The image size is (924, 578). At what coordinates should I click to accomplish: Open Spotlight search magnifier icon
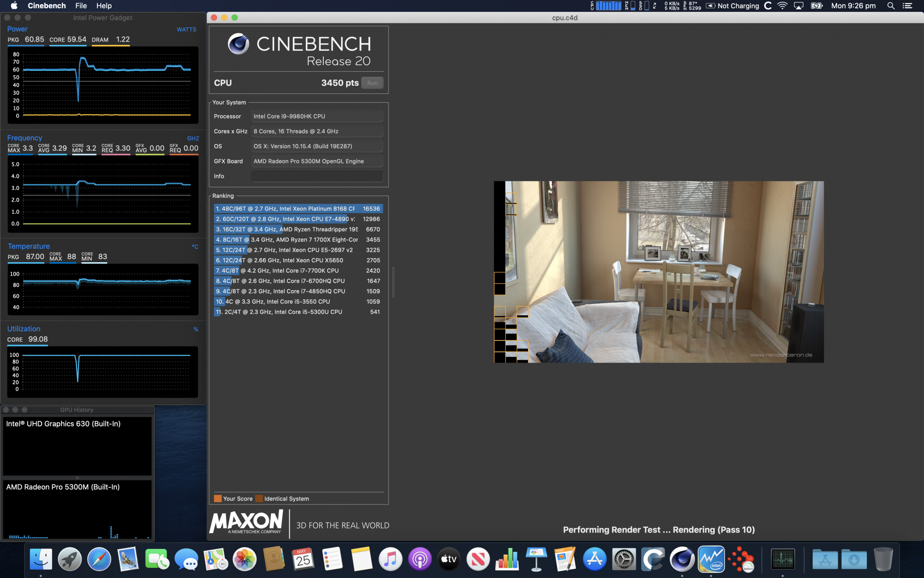[891, 6]
